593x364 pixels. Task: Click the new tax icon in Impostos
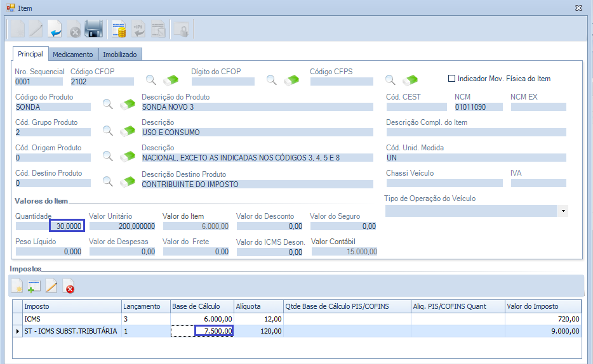[x=17, y=287]
